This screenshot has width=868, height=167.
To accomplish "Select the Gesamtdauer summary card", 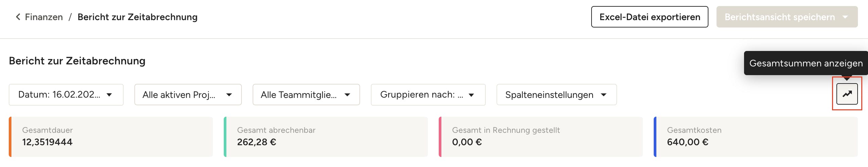I will 111,137.
